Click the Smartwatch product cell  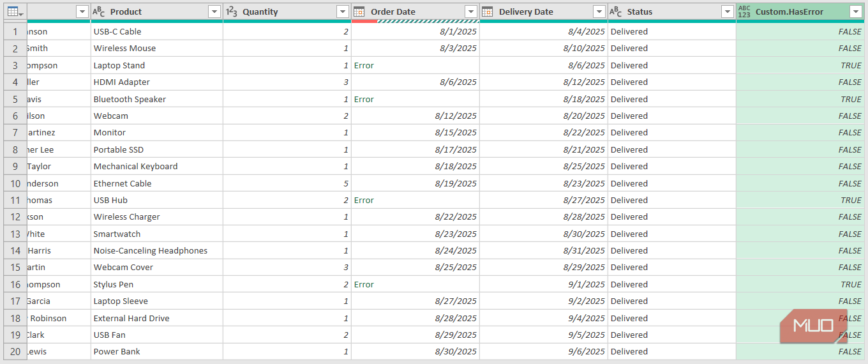[157, 234]
